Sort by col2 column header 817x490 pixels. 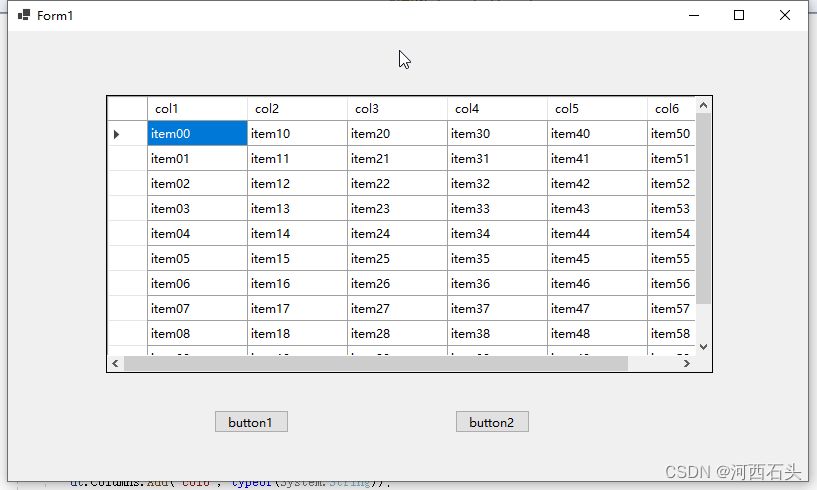click(x=298, y=108)
